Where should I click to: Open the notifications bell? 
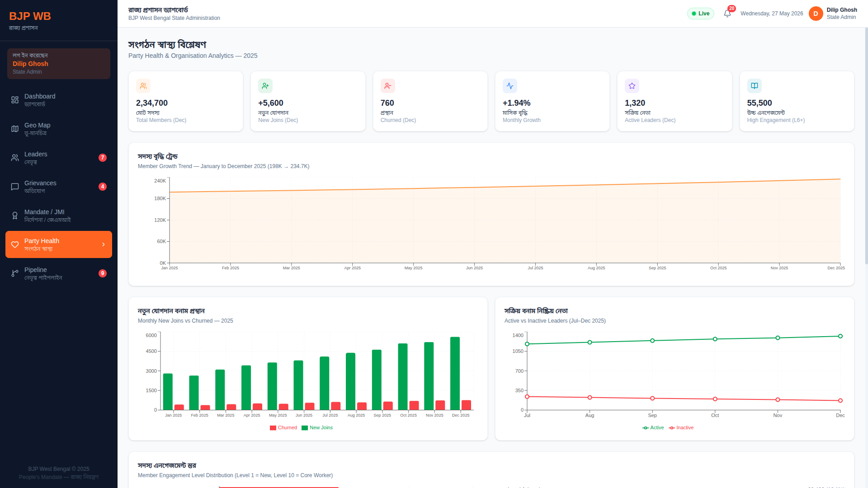[x=727, y=14]
